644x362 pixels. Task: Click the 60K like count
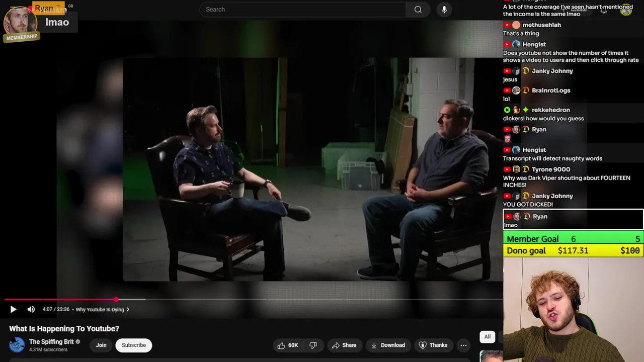[x=293, y=345]
